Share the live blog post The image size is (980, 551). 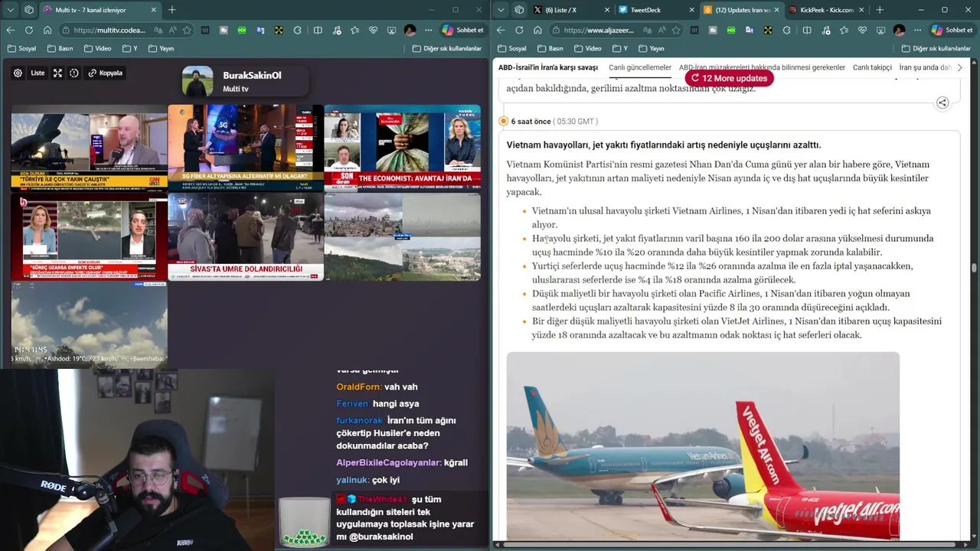[x=942, y=103]
